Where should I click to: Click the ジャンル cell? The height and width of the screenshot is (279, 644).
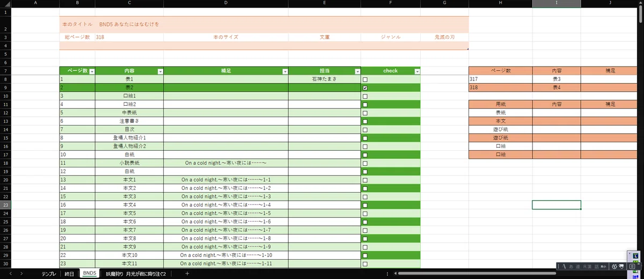click(x=391, y=37)
